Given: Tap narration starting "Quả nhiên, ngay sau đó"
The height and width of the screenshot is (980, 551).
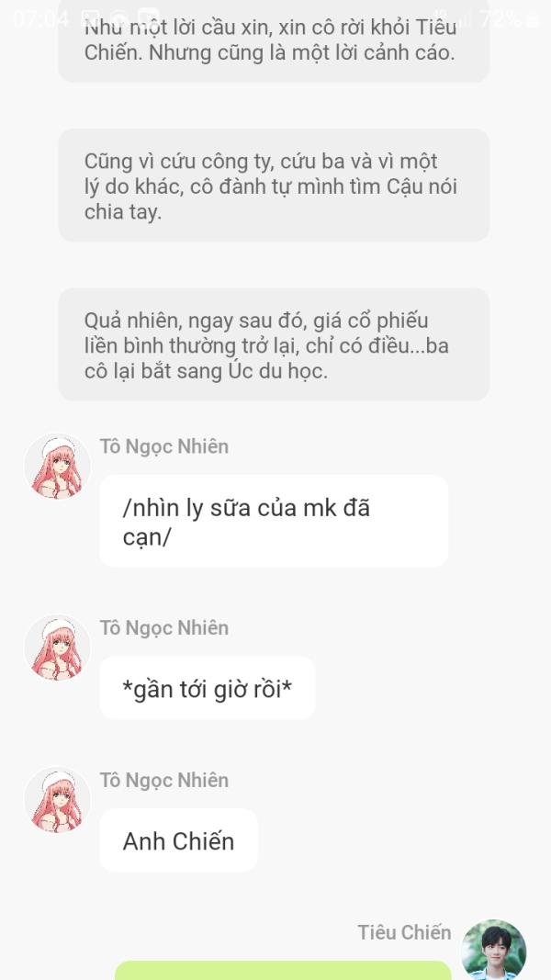Looking at the screenshot, I should (x=274, y=345).
